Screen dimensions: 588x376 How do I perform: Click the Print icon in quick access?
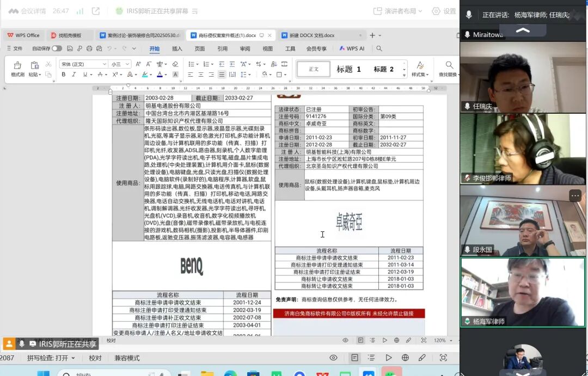89,48
